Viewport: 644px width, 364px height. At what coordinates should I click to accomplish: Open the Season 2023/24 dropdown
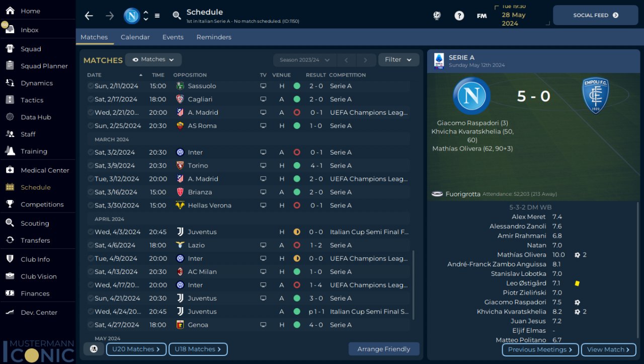(x=304, y=60)
